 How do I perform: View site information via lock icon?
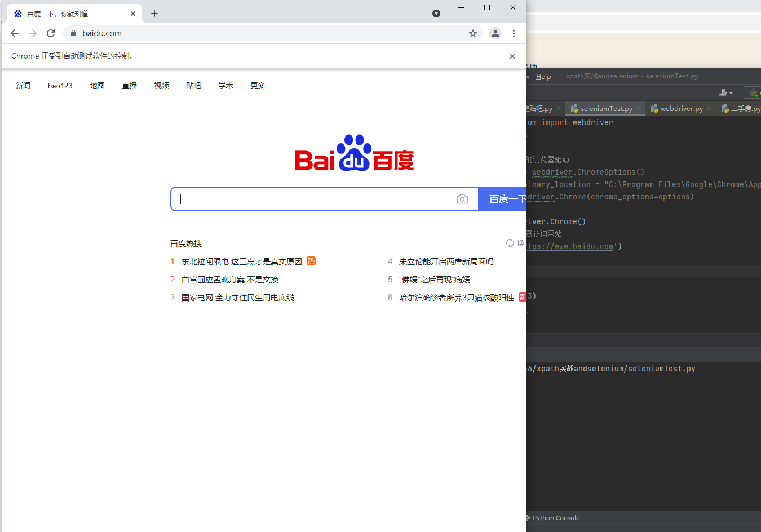73,33
